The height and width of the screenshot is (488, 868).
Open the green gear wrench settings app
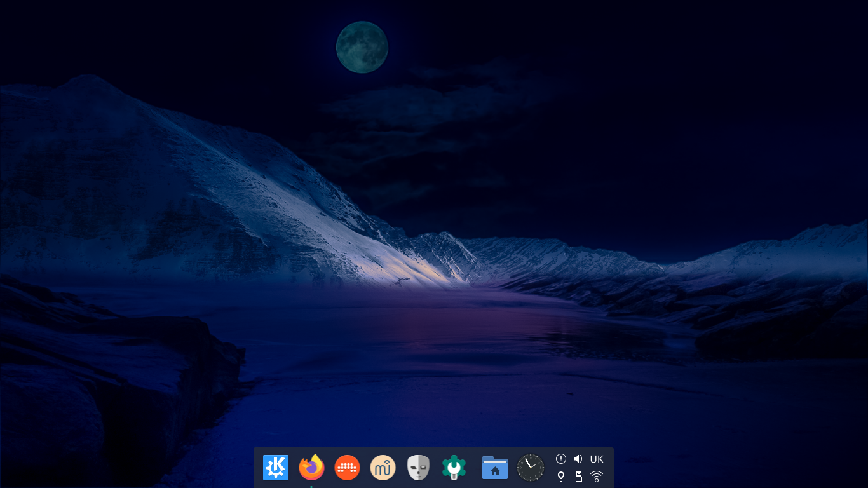coord(454,468)
